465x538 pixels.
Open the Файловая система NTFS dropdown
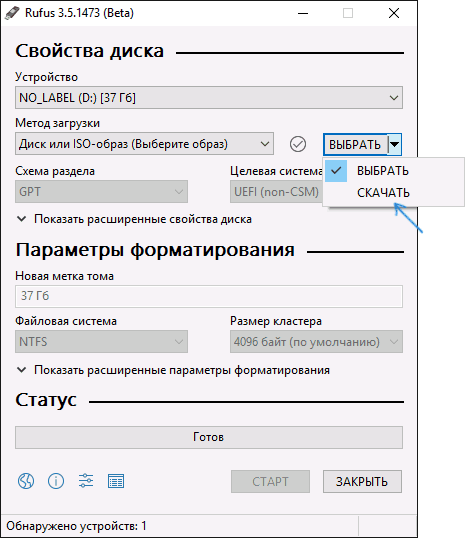(101, 342)
